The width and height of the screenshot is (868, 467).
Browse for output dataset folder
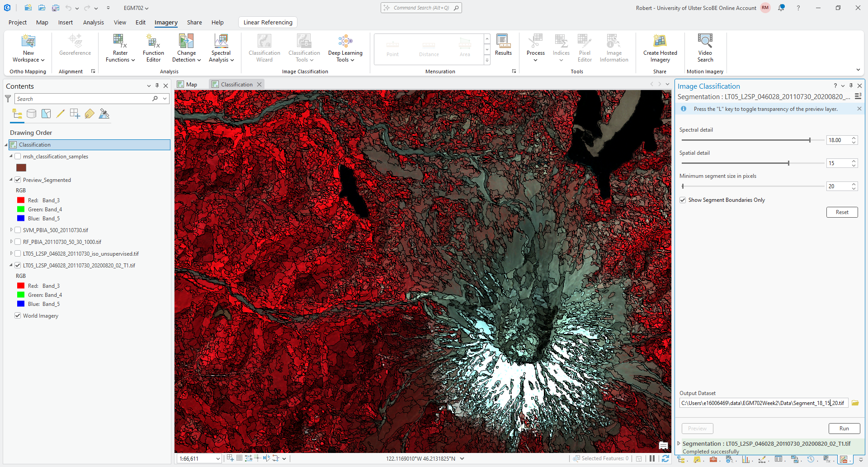pyautogui.click(x=855, y=403)
